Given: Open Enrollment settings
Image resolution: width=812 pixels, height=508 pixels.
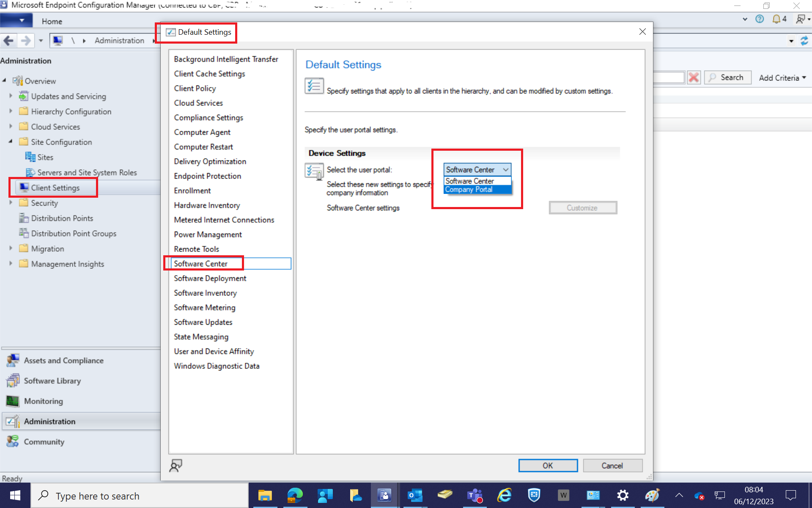Looking at the screenshot, I should pos(192,190).
